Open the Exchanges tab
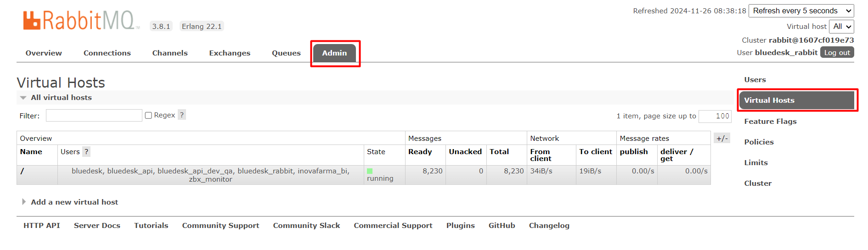Image resolution: width=868 pixels, height=250 pixels. [x=230, y=53]
